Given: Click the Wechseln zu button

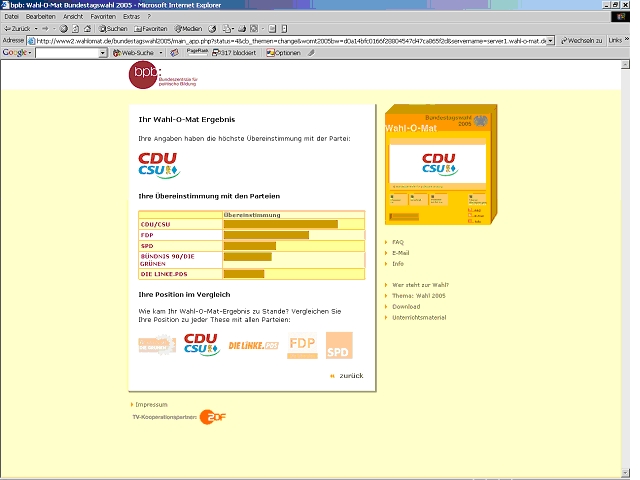Looking at the screenshot, I should click(x=582, y=40).
